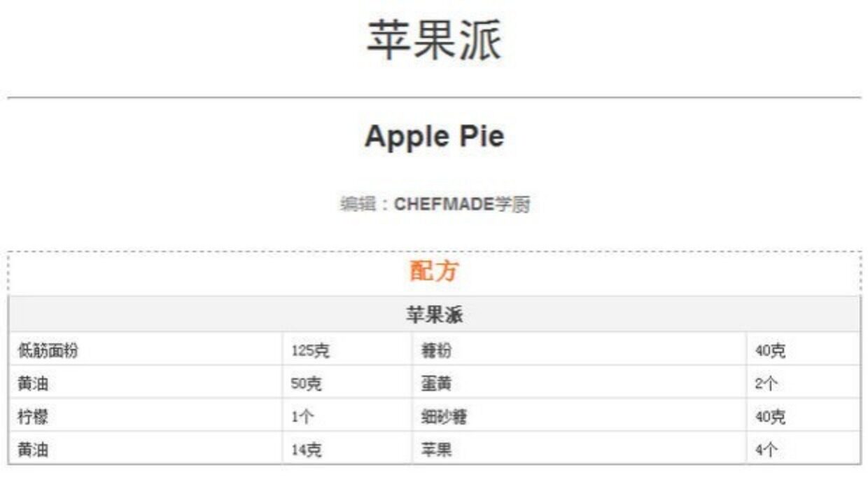Click the 2个 quantity cell
Viewport: 868px width, 489px height.
[x=766, y=384]
